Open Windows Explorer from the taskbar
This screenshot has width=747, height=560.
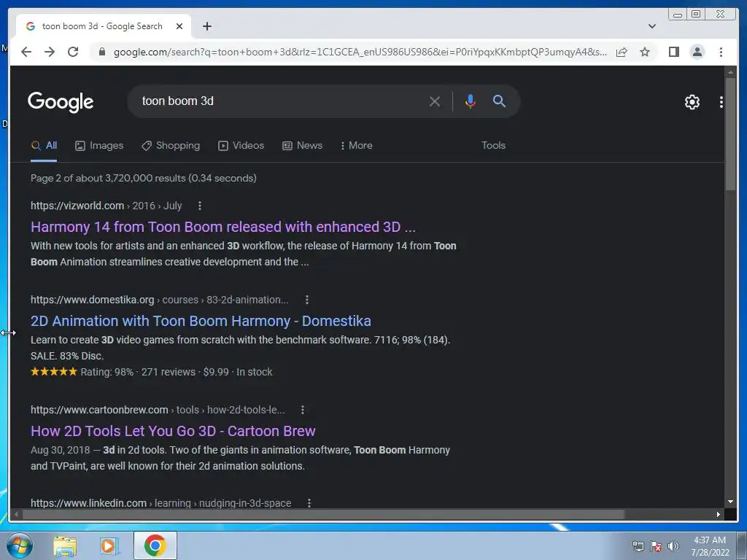65,545
